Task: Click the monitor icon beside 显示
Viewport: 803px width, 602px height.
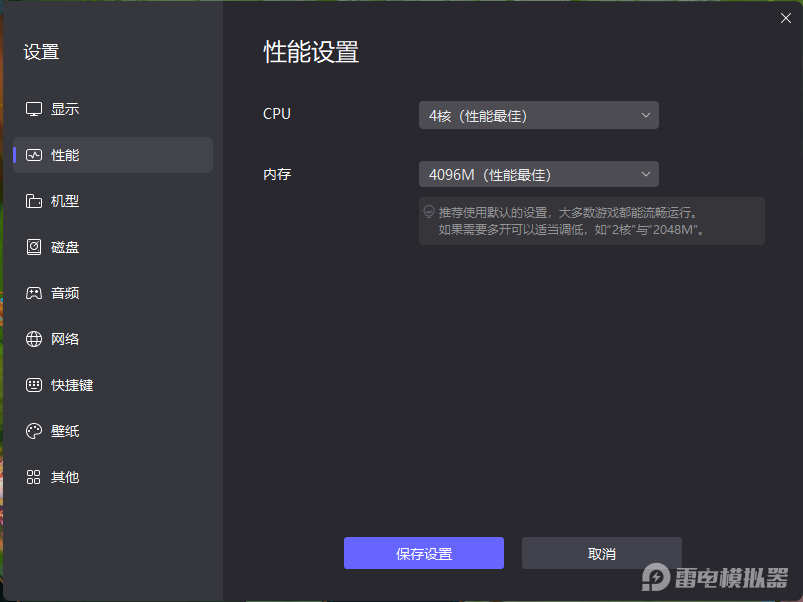Action: coord(34,109)
